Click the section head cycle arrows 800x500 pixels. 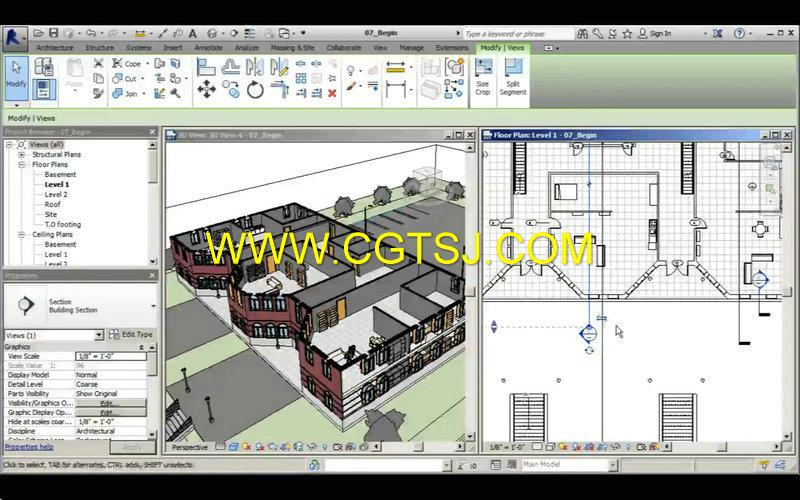click(x=589, y=351)
